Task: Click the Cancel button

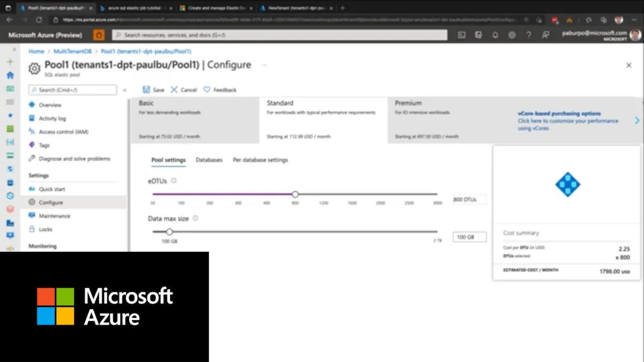Action: point(184,89)
